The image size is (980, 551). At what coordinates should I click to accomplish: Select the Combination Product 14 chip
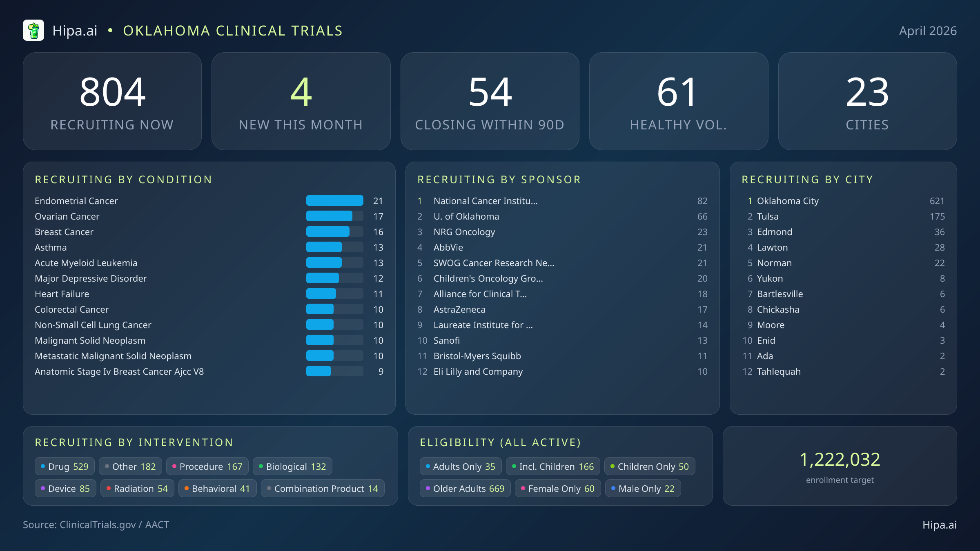coord(323,489)
